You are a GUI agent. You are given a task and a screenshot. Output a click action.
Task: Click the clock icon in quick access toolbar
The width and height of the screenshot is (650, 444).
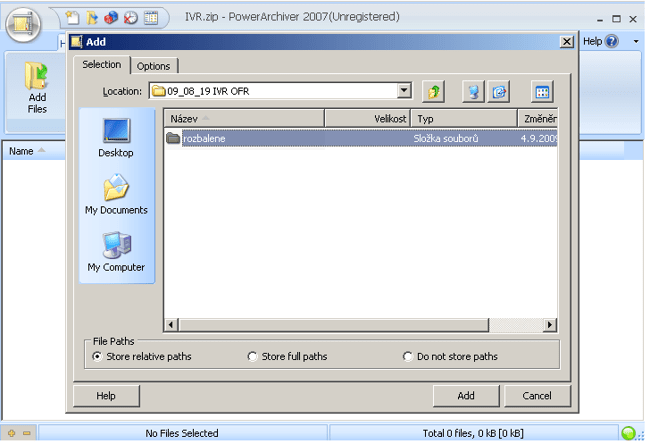point(131,17)
